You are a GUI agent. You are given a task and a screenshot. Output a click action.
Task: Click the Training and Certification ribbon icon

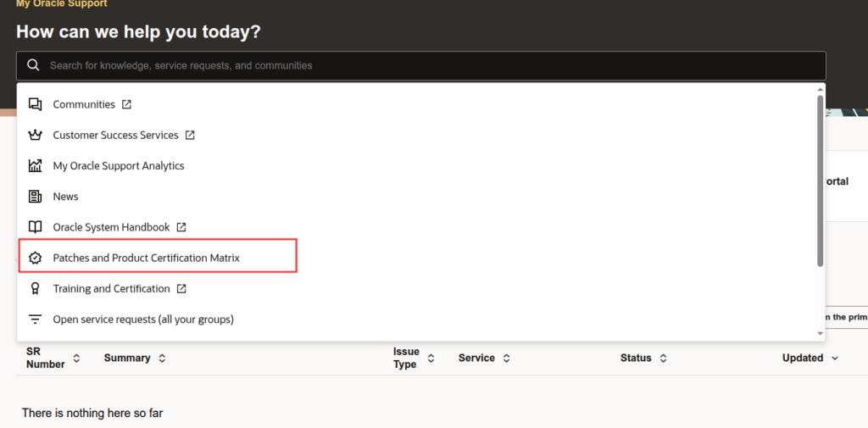tap(35, 288)
